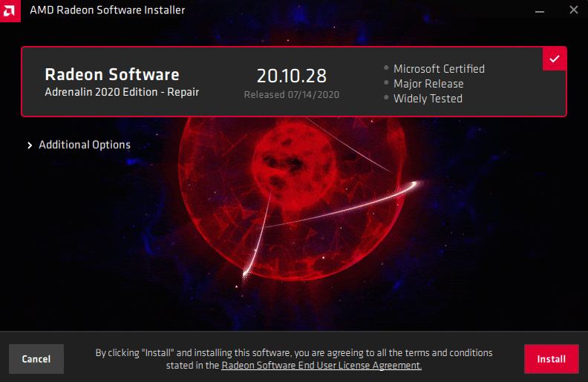Click the Microsoft Certified bullet text
The image size is (588, 382).
click(x=439, y=69)
